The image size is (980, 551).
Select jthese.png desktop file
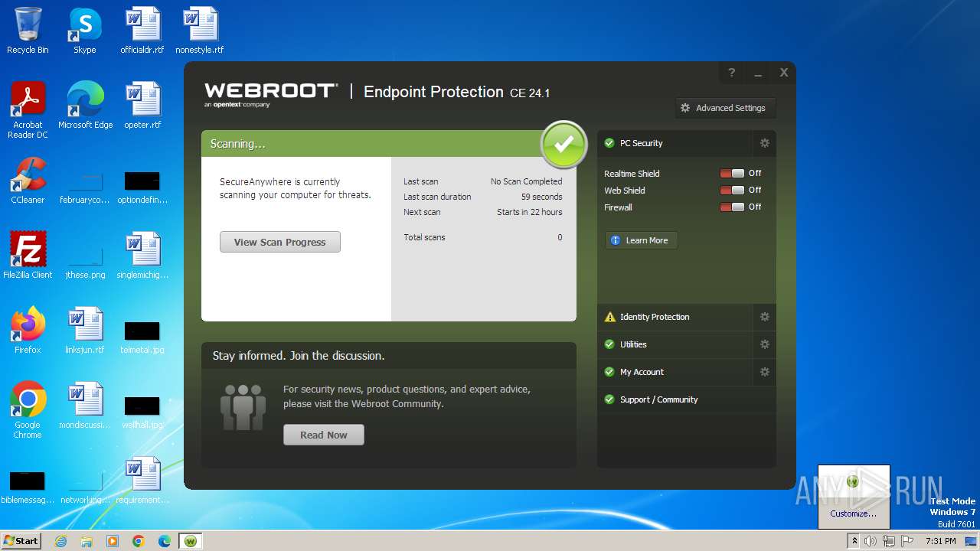[x=85, y=256]
